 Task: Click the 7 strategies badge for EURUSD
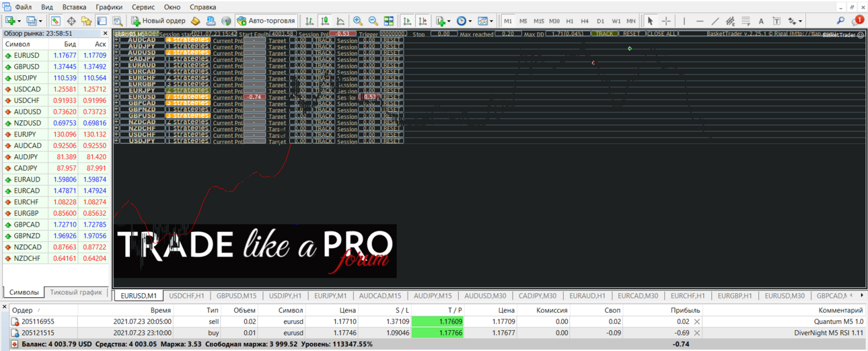click(x=188, y=97)
